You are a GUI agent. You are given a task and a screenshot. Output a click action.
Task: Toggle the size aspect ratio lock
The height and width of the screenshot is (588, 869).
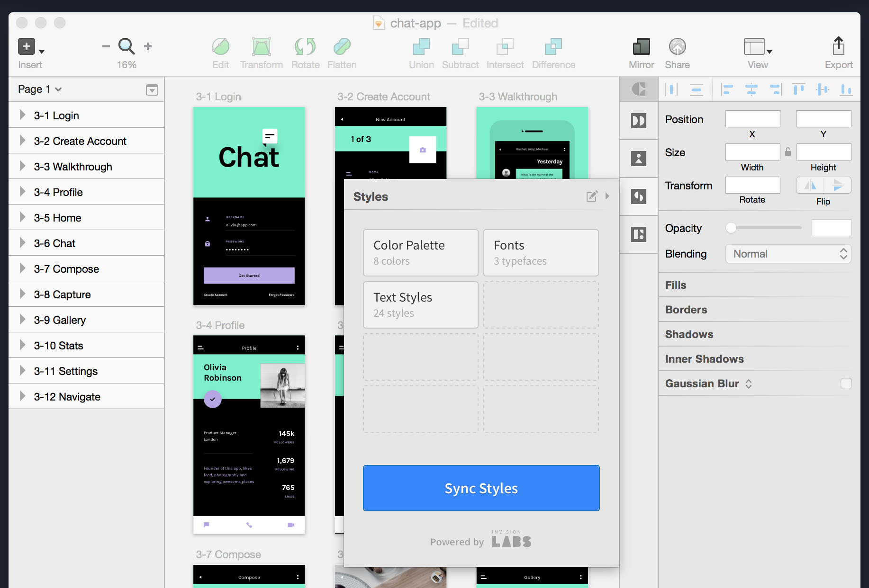(x=788, y=152)
